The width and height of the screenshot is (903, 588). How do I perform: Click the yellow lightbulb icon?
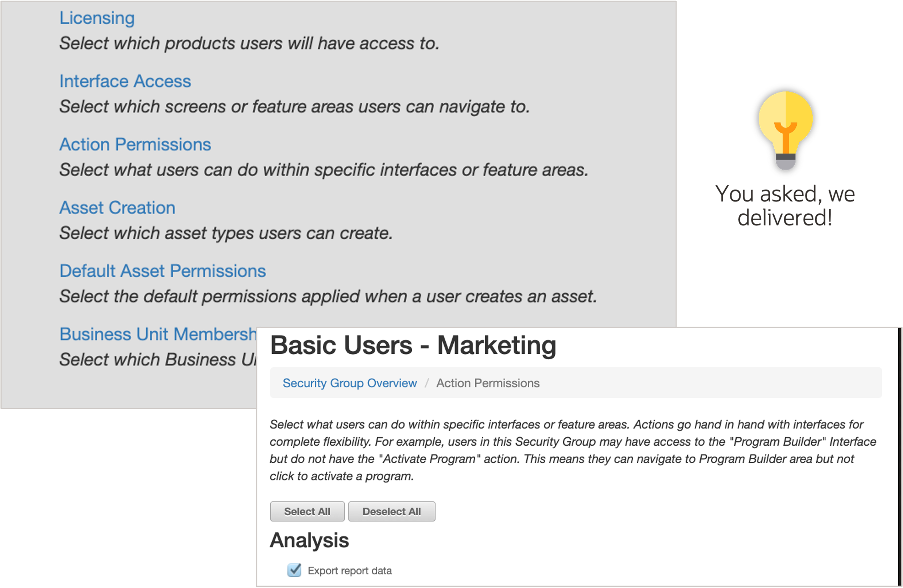click(x=785, y=130)
